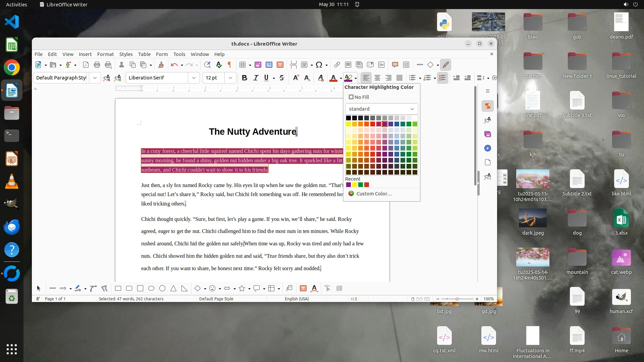Screen dimensions: 644x362
Task: Click Custom Color... option
Action: click(374, 194)
